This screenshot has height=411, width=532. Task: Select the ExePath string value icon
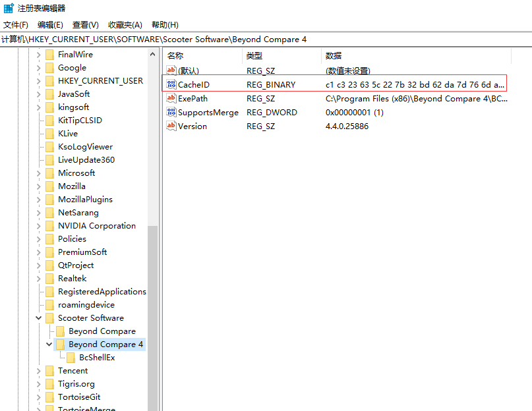(171, 98)
